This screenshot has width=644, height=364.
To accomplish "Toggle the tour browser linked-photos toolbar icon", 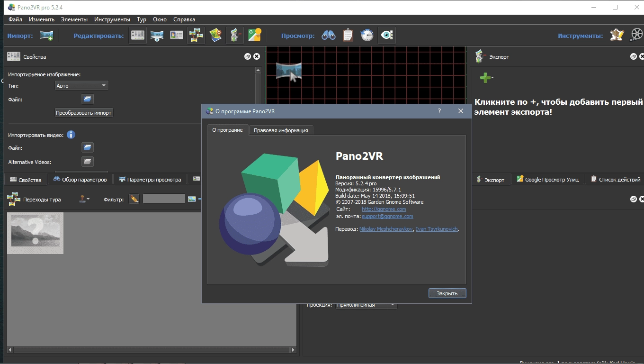I will tap(196, 36).
